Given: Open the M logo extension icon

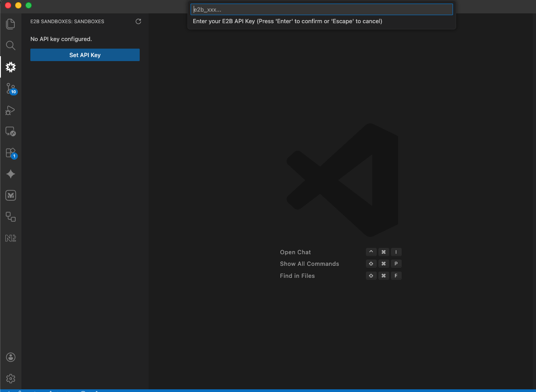Looking at the screenshot, I should pyautogui.click(x=11, y=195).
